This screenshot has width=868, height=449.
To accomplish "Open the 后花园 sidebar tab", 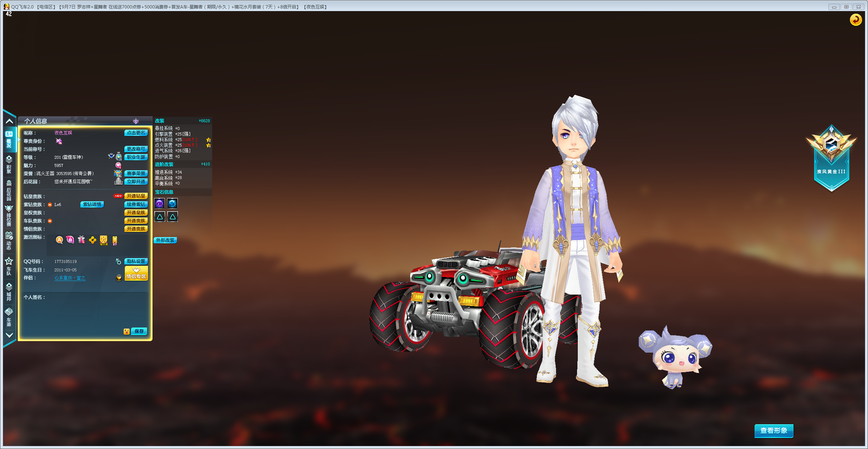I will [9, 191].
